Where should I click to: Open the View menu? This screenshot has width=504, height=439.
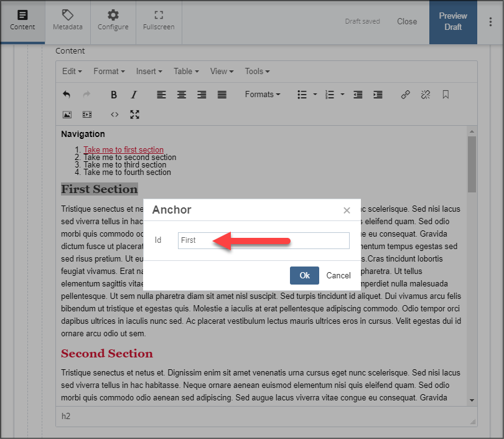(222, 72)
